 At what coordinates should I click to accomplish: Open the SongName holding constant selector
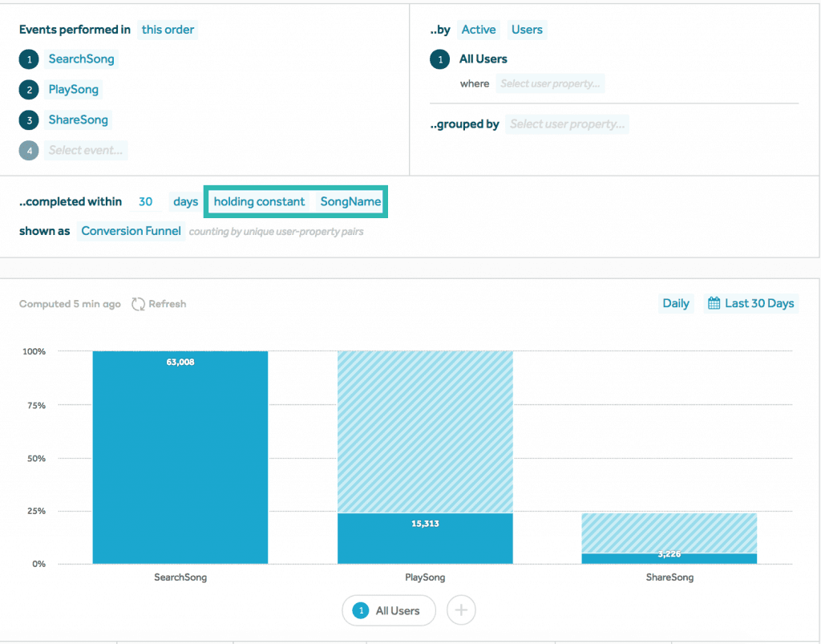click(x=350, y=201)
